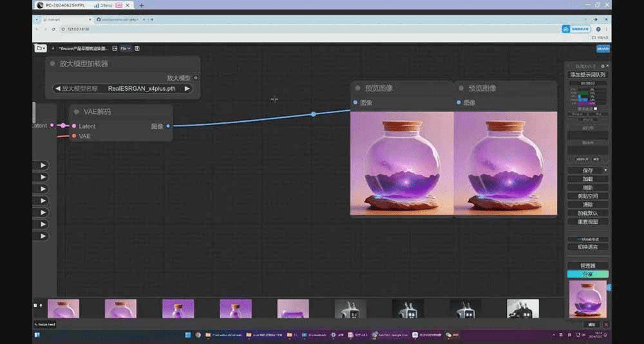The height and width of the screenshot is (344, 644).
Task: Open the workflow folder icon
Action: [41, 48]
